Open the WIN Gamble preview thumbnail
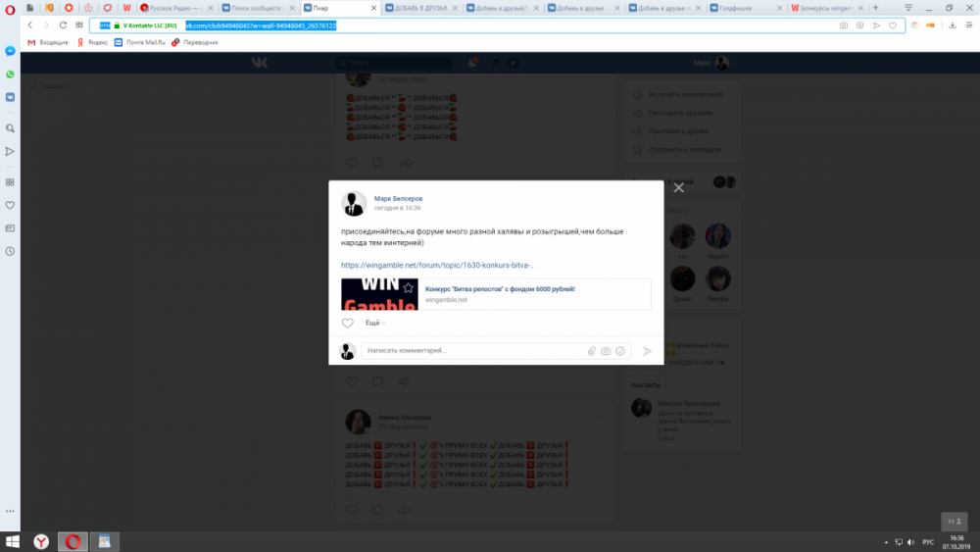The image size is (980, 552). [379, 294]
